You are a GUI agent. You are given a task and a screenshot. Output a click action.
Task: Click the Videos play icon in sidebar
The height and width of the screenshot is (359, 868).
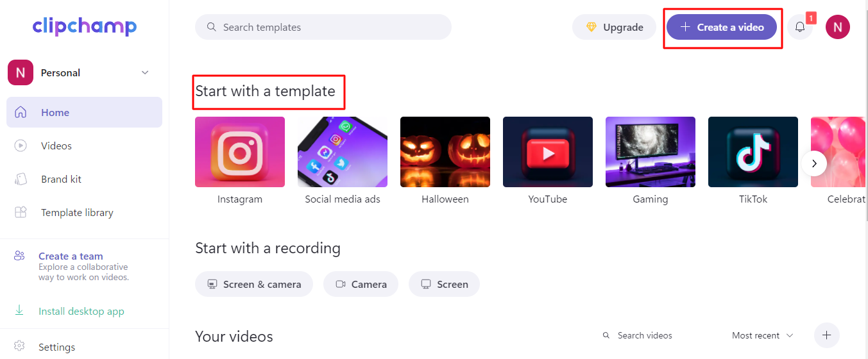pos(21,146)
